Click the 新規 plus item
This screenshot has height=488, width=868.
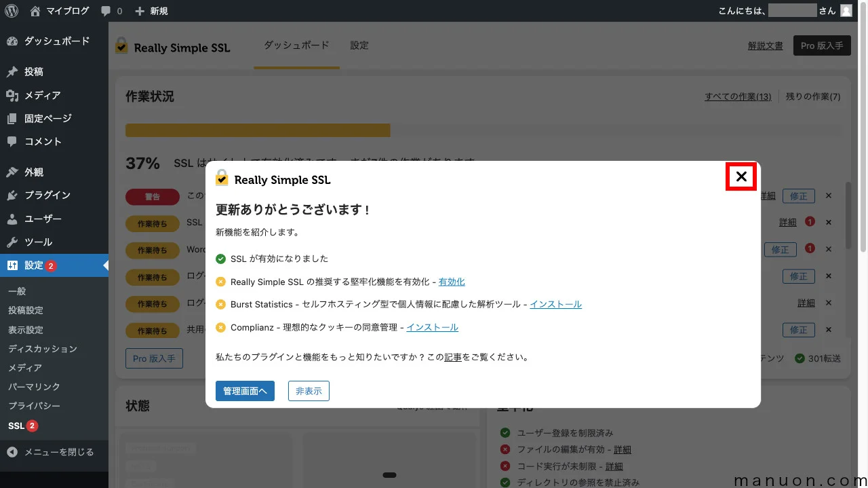(151, 11)
